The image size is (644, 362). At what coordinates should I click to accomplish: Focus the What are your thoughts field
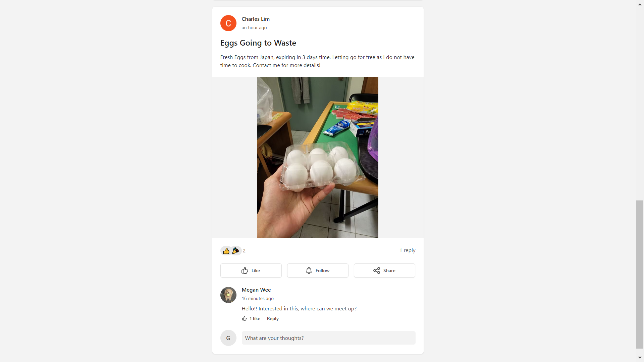[328, 338]
